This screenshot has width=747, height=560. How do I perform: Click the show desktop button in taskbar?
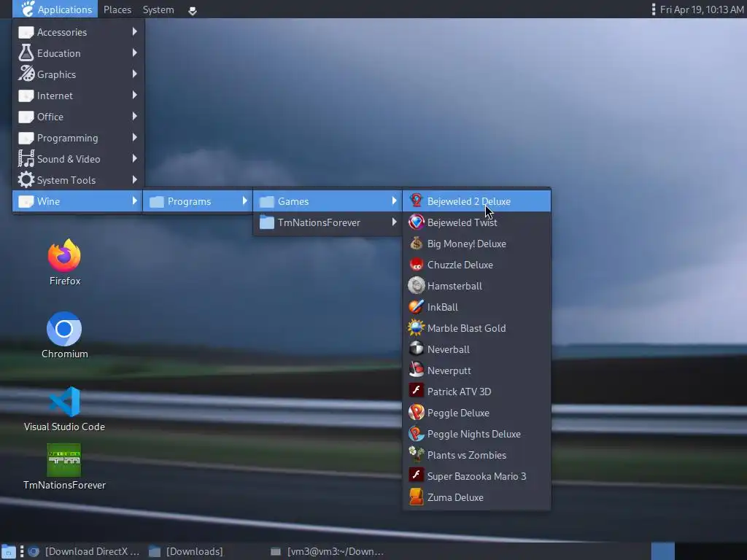click(8, 551)
